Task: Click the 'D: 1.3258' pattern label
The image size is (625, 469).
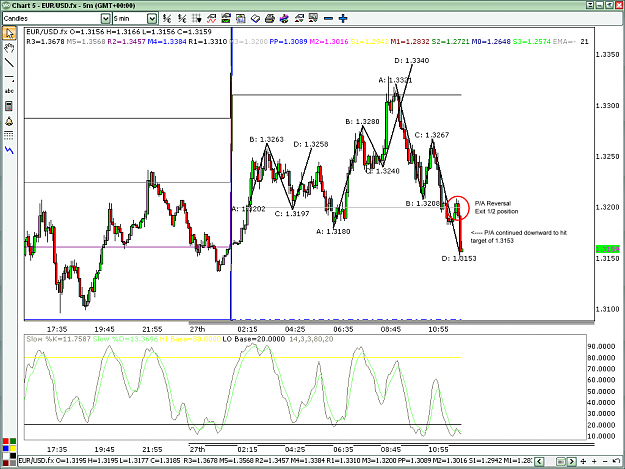Action: pyautogui.click(x=311, y=144)
